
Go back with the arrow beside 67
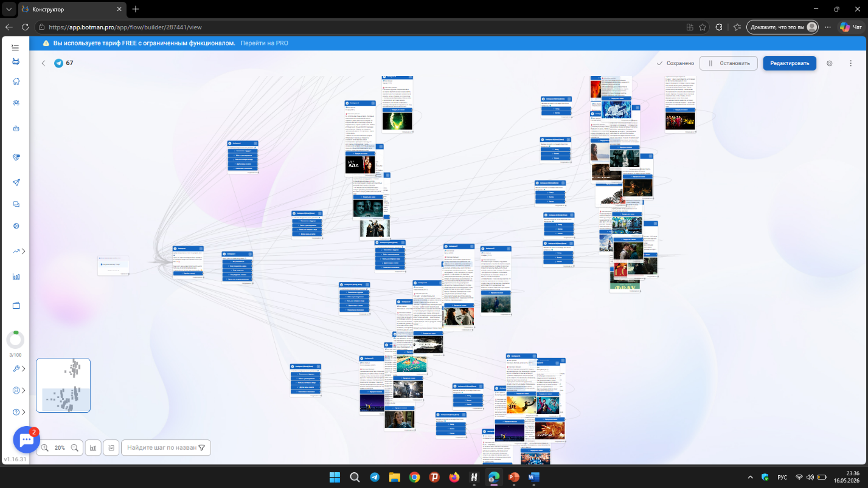coord(43,63)
